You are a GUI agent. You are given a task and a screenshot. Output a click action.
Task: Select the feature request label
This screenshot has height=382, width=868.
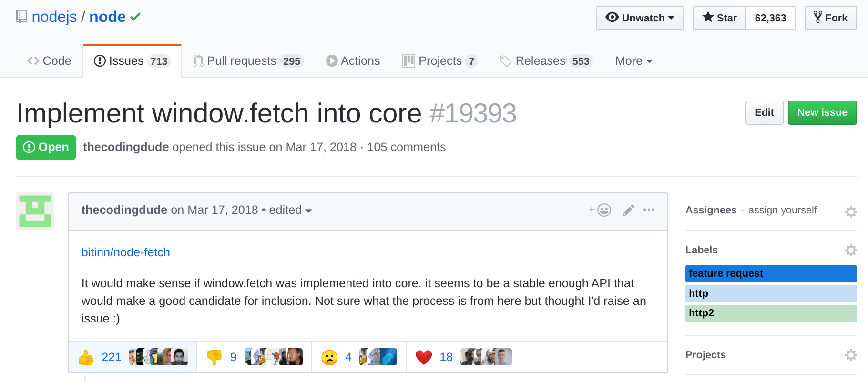(771, 273)
